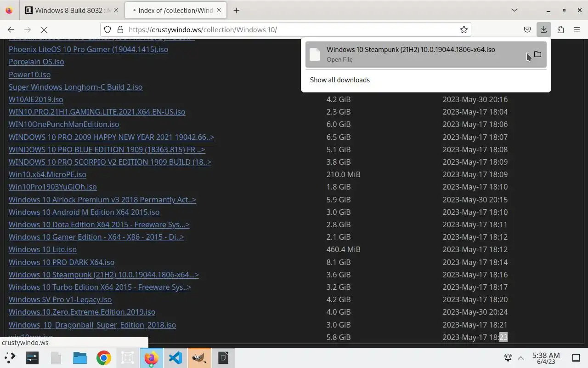Download Windows SV Pro v1-Legacy.iso
Screen dimensions: 588x368
[x=60, y=299]
